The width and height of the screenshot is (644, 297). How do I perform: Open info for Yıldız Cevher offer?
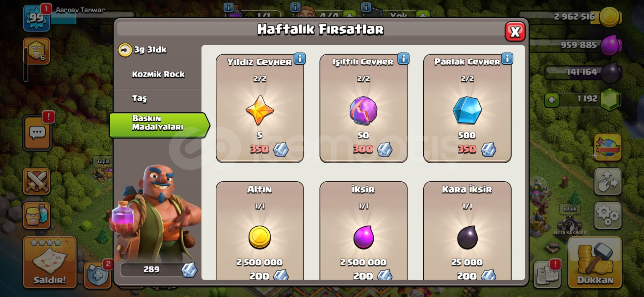click(x=300, y=59)
